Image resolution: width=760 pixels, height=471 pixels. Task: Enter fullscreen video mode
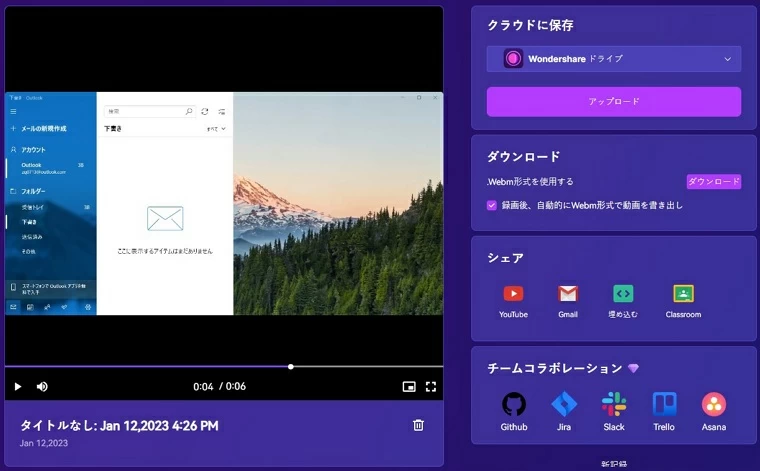(431, 386)
